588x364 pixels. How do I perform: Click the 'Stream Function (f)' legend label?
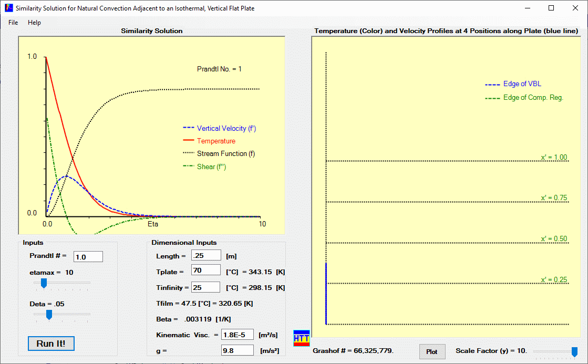click(x=226, y=154)
